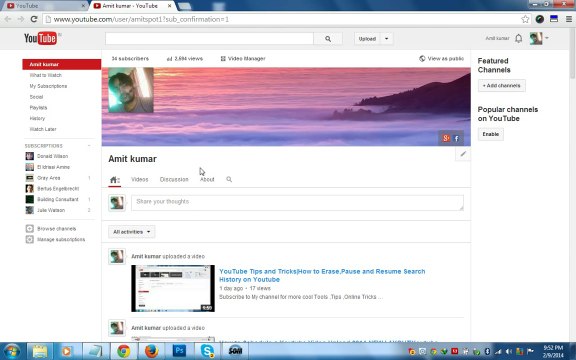
Task: Open the All activities dropdown
Action: [132, 232]
